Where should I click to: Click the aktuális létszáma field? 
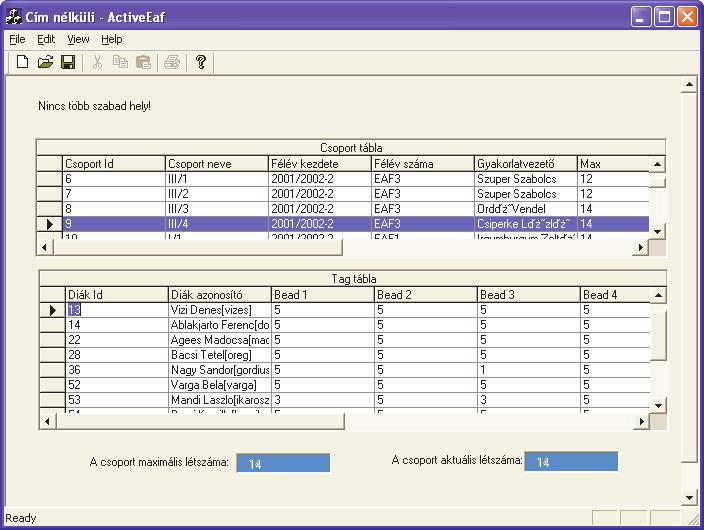coord(571,462)
